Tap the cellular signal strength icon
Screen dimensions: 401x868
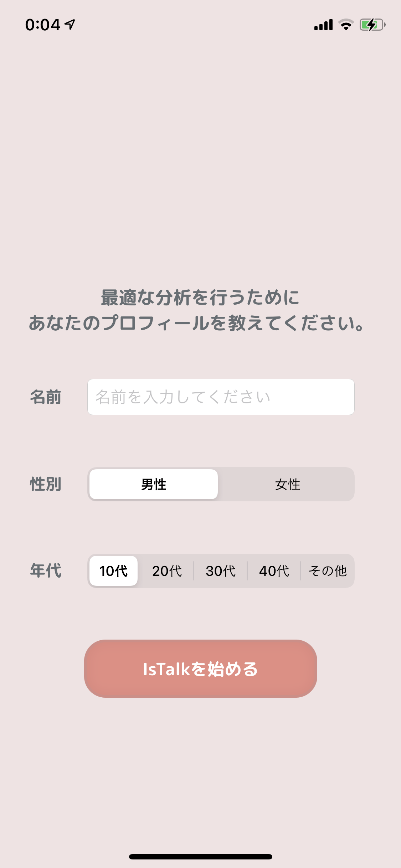click(x=323, y=25)
